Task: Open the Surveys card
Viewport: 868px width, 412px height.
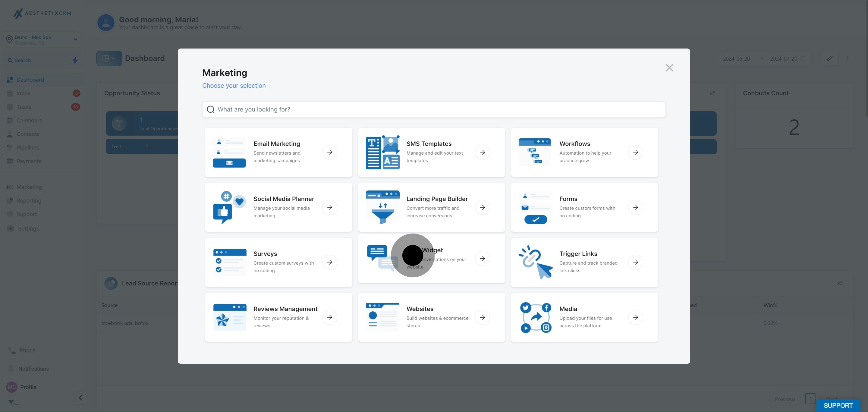Action: click(279, 263)
